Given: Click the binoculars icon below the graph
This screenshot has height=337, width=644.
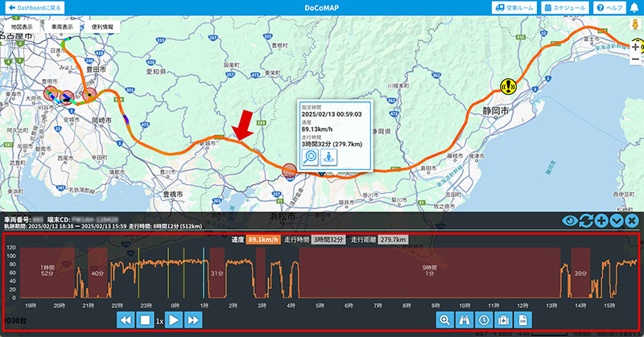Looking at the screenshot, I should pyautogui.click(x=464, y=320).
